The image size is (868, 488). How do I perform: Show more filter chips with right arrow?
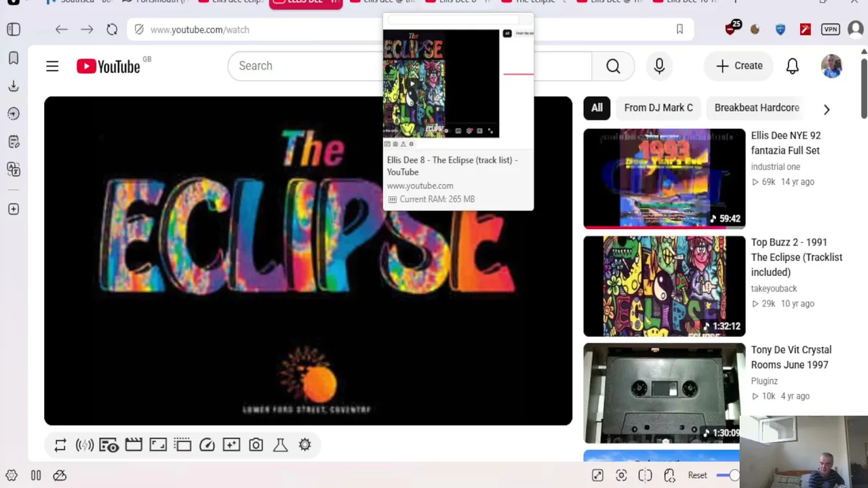(x=827, y=109)
